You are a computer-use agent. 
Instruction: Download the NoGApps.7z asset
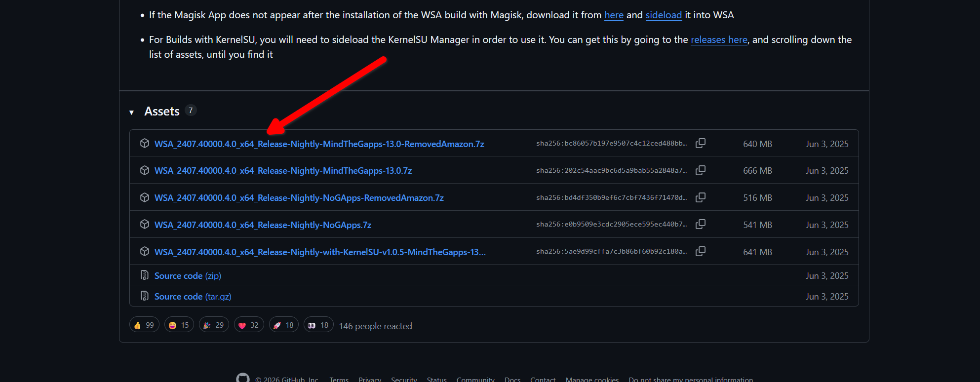coord(263,225)
